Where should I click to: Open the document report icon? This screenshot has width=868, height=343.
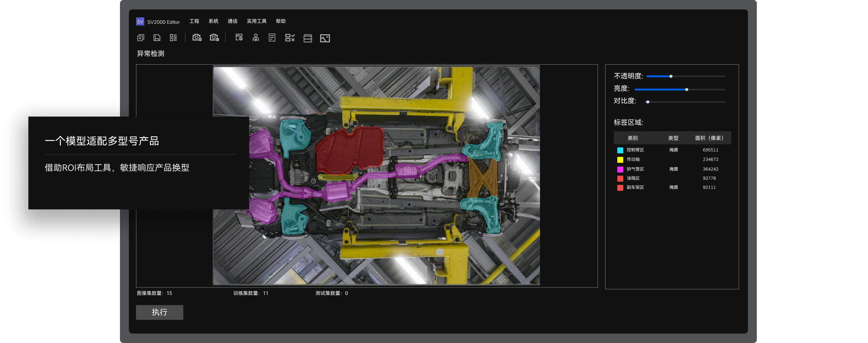(x=272, y=38)
